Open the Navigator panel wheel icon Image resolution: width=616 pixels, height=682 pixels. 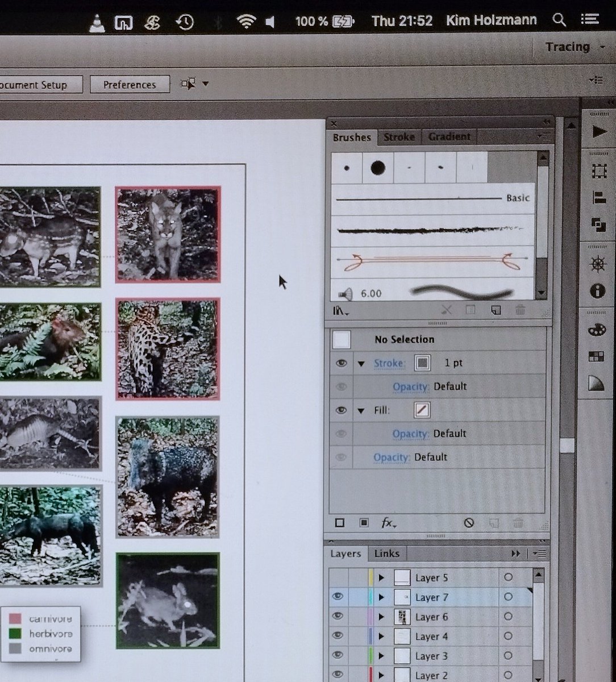(598, 265)
